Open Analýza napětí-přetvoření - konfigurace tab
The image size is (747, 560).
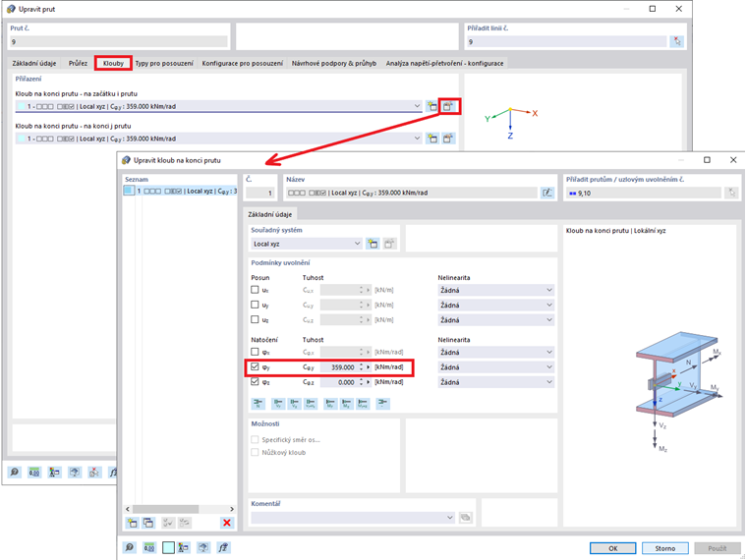(444, 63)
